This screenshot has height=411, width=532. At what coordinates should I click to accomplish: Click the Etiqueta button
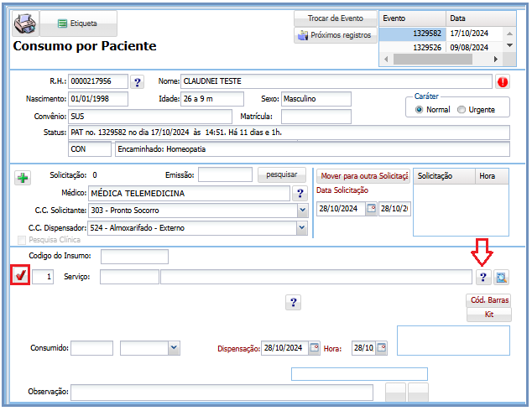(x=77, y=23)
